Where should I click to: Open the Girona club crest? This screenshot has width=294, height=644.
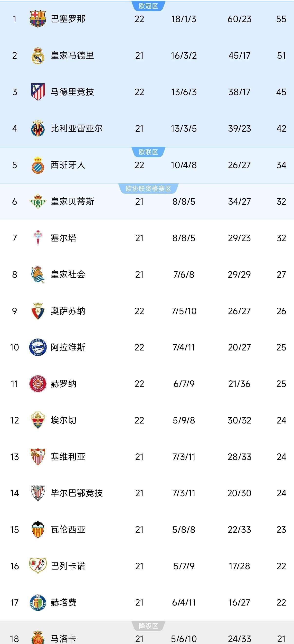[38, 384]
